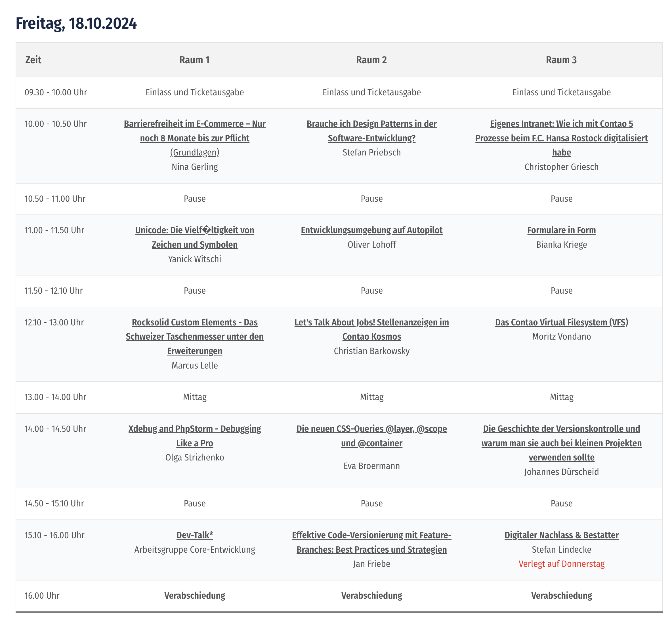Open Let's Talk About Jobs link

(371, 330)
